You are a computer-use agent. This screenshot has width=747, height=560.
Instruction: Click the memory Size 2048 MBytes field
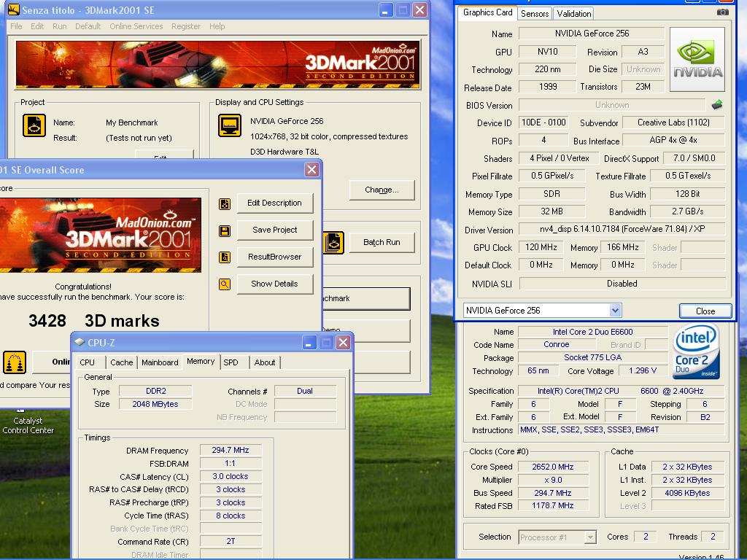tap(155, 404)
